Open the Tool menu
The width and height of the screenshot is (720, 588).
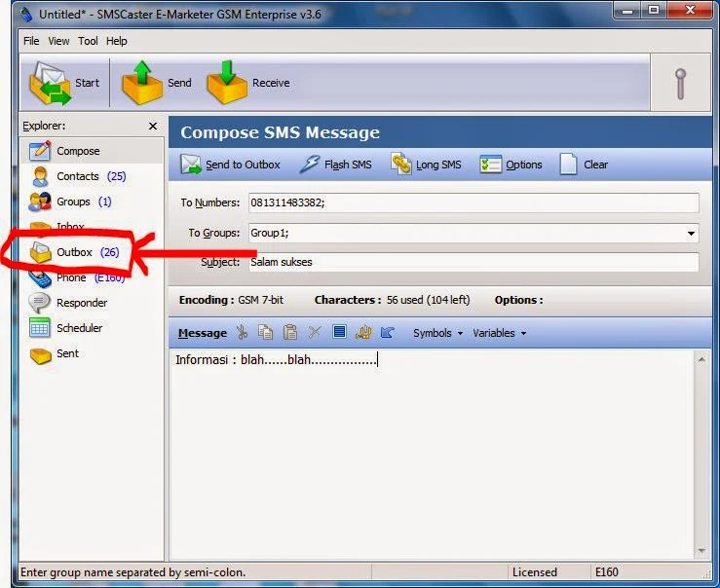pyautogui.click(x=88, y=41)
